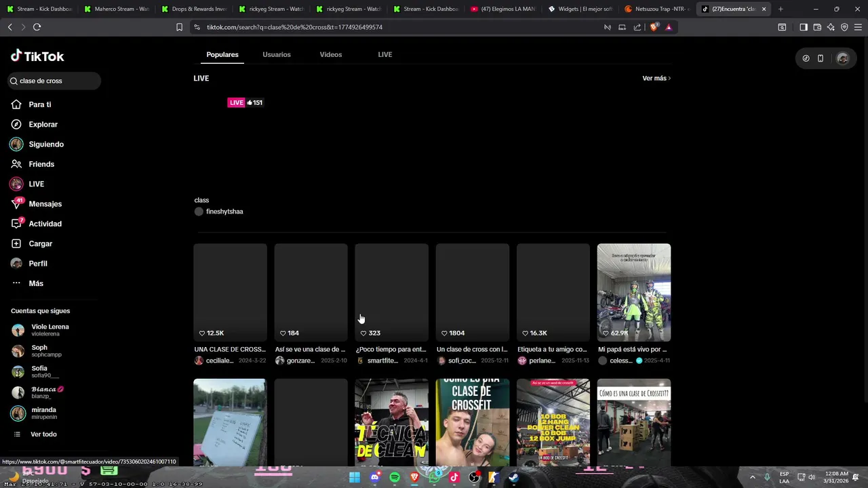Switch to Netsuzou Trap browser tab

656,9
